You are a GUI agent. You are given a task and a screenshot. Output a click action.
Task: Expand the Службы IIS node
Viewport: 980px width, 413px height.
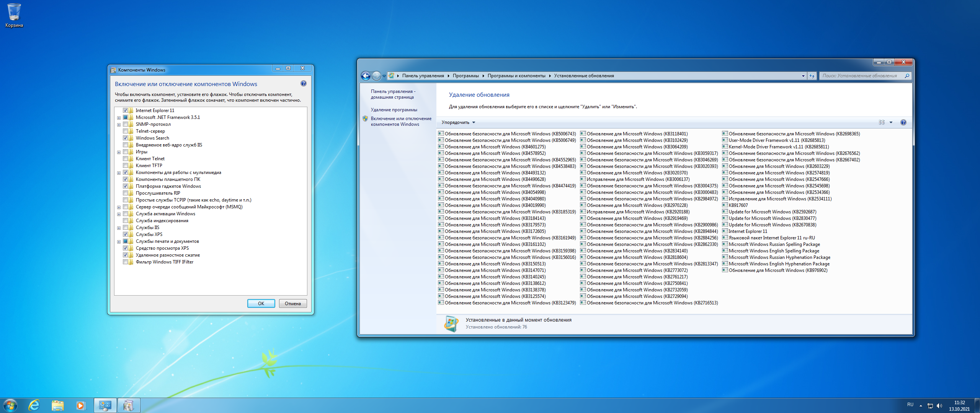[x=119, y=228]
